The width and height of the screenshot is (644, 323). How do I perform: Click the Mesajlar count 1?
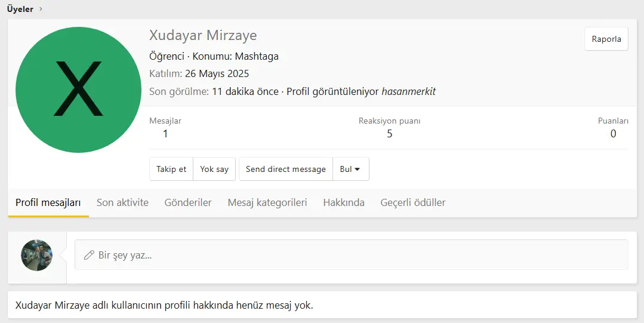tap(165, 134)
